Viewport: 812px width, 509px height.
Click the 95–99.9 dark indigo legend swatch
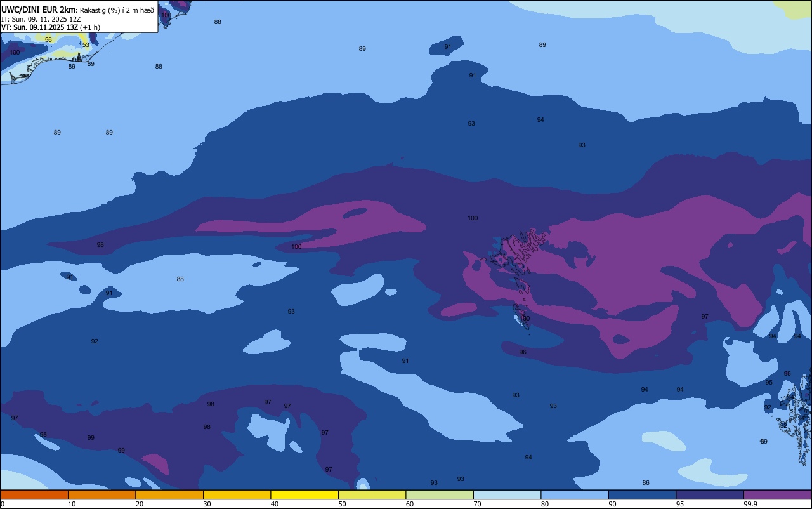710,494
